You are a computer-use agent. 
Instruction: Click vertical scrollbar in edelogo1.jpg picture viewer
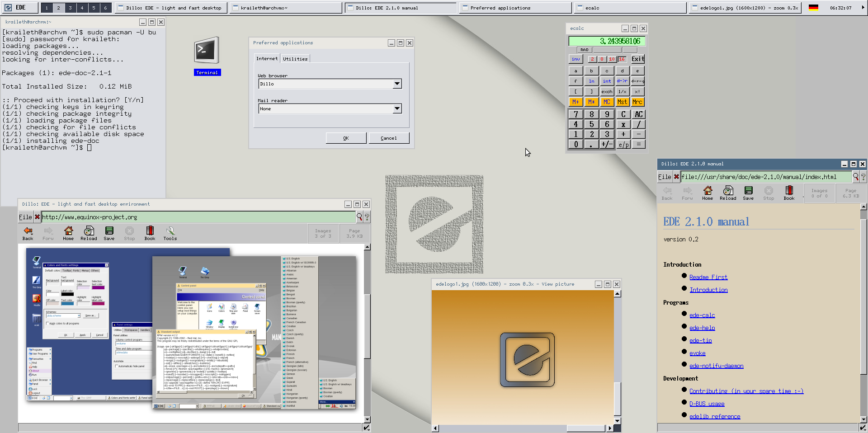618,357
